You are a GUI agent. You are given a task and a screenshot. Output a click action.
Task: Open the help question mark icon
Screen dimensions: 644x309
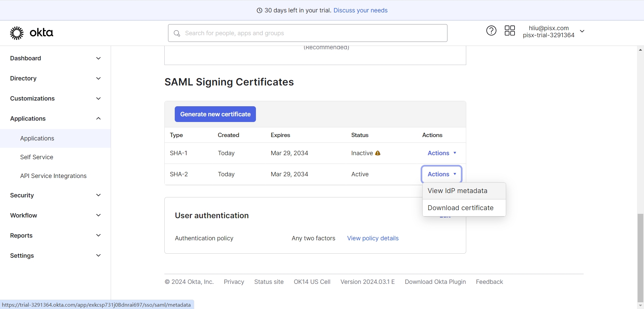(491, 31)
